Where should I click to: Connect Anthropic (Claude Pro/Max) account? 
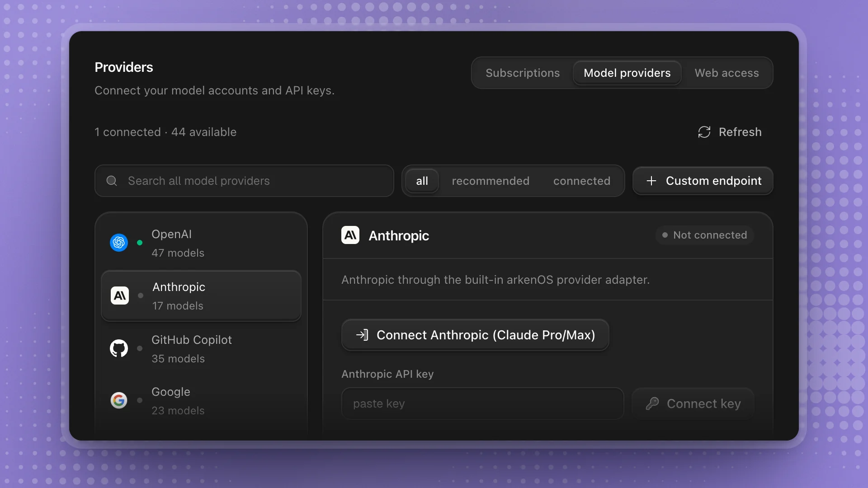coord(475,335)
